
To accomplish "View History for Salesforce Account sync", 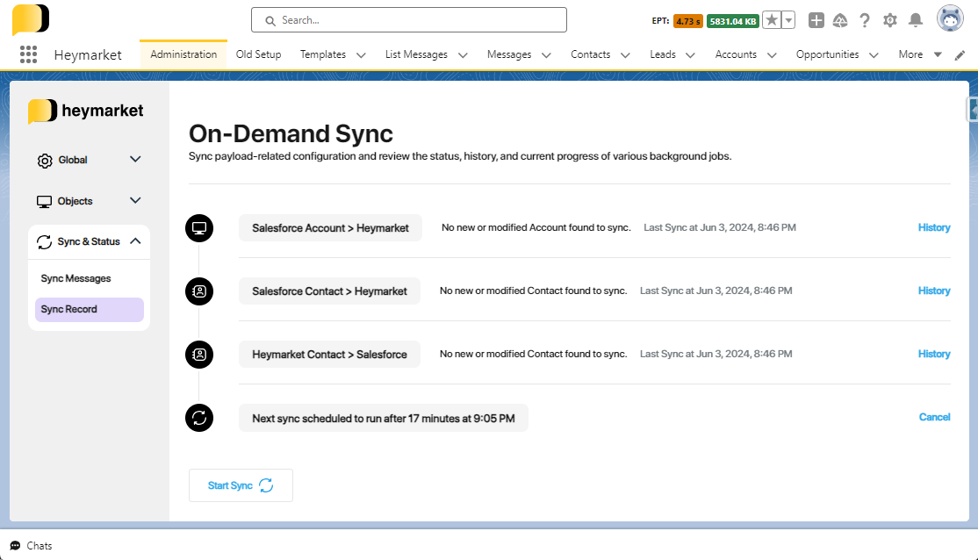I will (934, 227).
